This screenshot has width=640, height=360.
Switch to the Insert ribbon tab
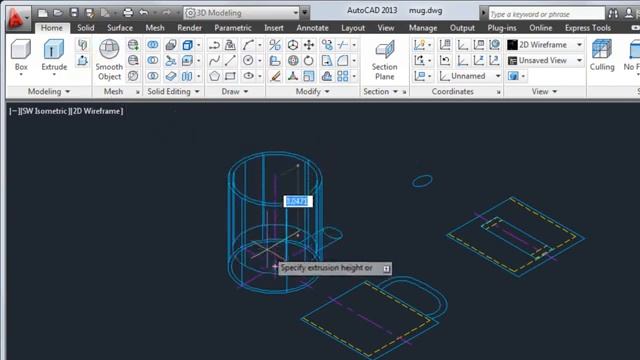pyautogui.click(x=274, y=28)
